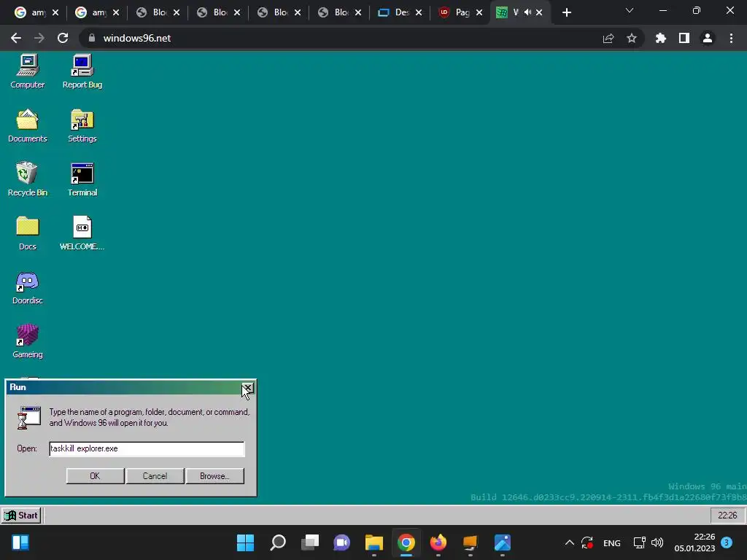The image size is (747, 560).
Task: Open the Chrome profile menu
Action: coord(708,38)
